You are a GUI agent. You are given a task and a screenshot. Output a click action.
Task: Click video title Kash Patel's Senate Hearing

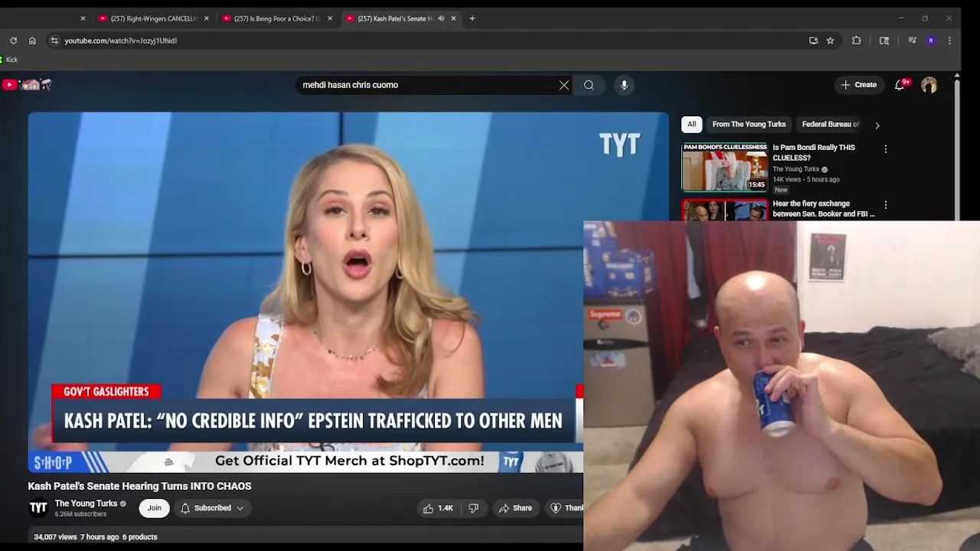139,486
